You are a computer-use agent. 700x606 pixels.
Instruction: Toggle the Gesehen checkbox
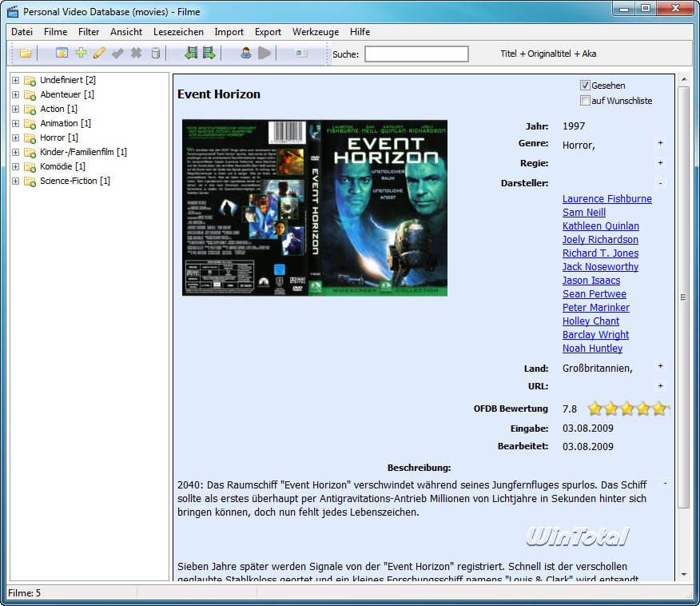pos(585,86)
